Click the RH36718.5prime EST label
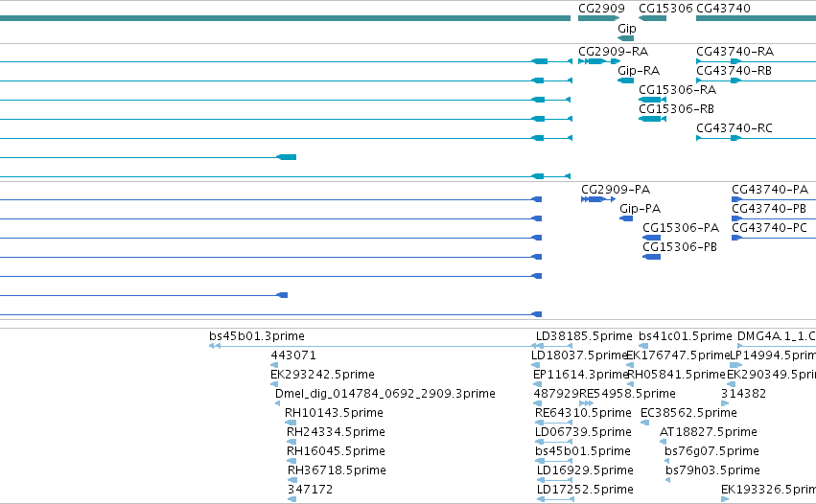 (x=337, y=471)
